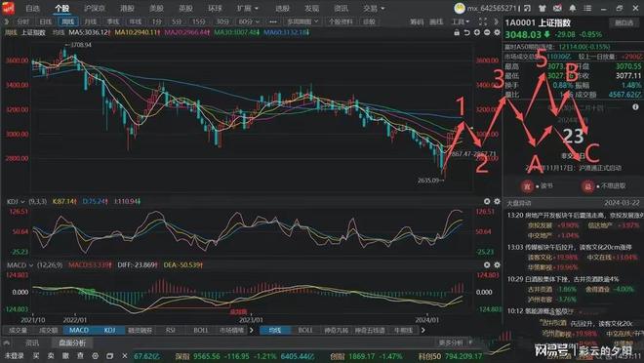Open the 资讯 menu in top bar
This screenshot has height=363, width=644.
(x=341, y=8)
